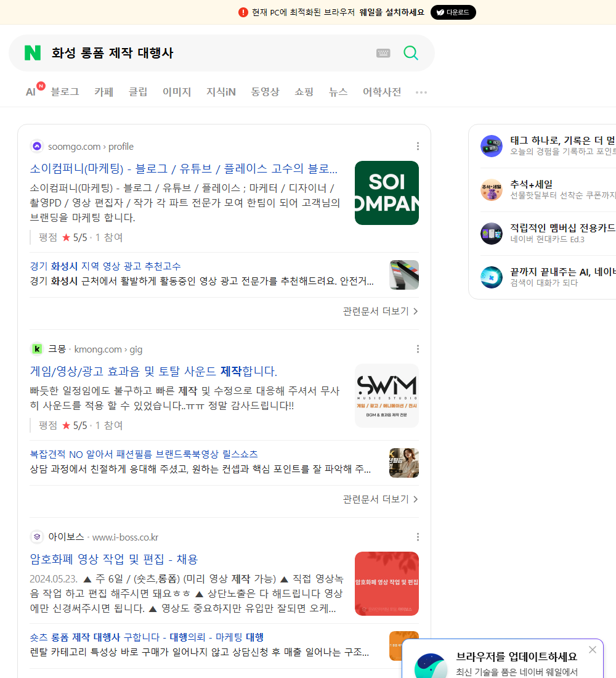Screen dimensions: 616x678
Task: Switch to the 지식iN tab
Action: point(221,92)
